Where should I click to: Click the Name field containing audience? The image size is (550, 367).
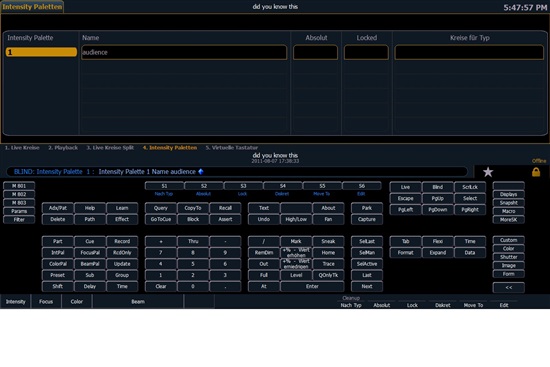[184, 52]
